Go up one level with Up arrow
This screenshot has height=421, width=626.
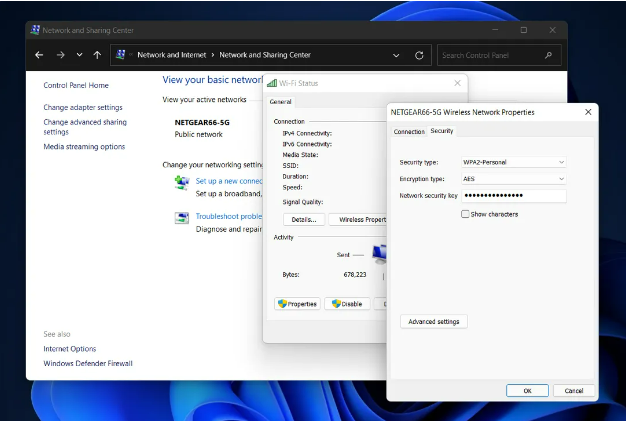tap(97, 55)
